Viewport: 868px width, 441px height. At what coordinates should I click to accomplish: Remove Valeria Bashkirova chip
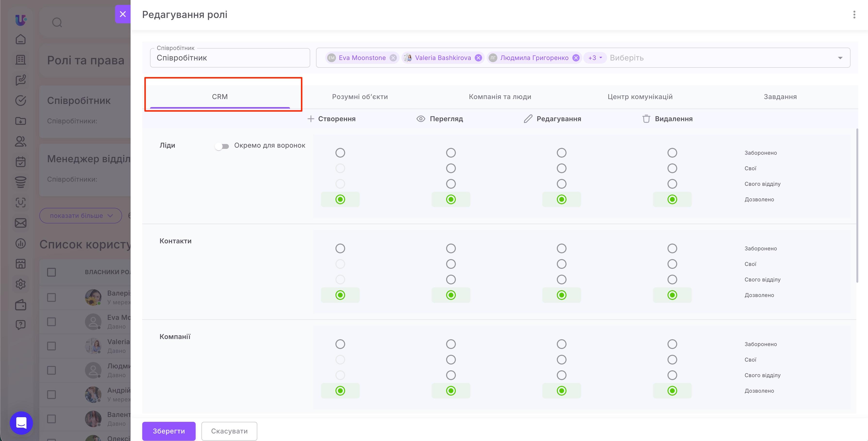[x=478, y=58]
